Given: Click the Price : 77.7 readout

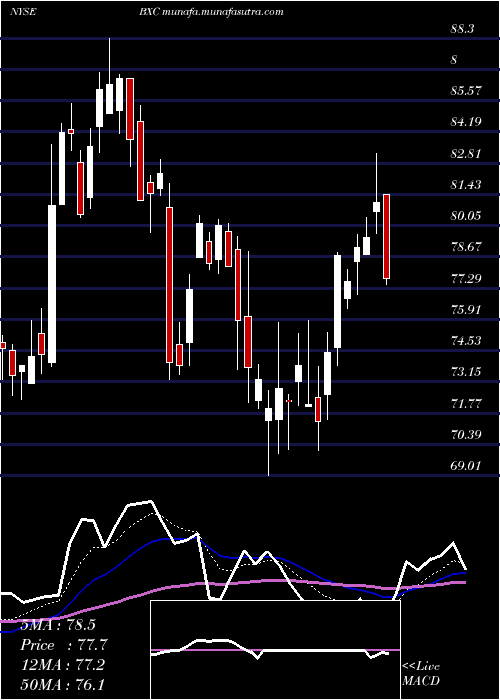Looking at the screenshot, I should (64, 645).
